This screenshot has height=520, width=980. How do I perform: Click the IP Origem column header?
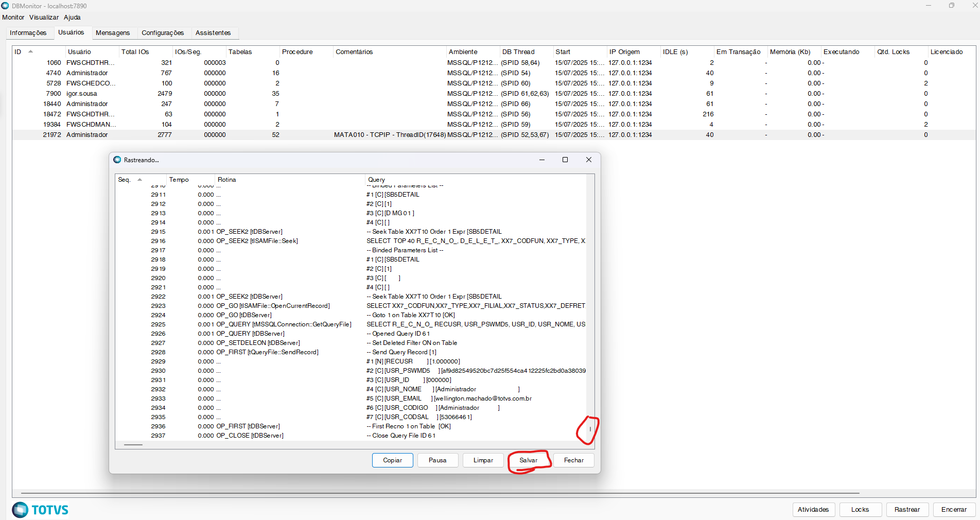point(634,52)
